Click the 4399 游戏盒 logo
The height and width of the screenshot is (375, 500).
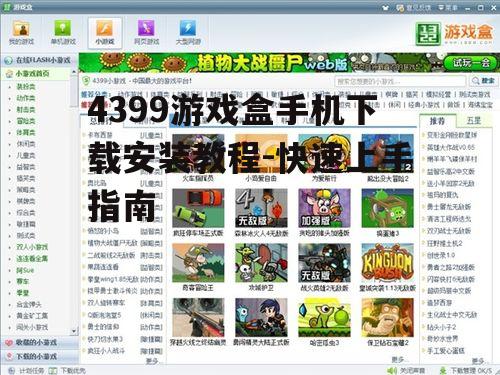454,34
